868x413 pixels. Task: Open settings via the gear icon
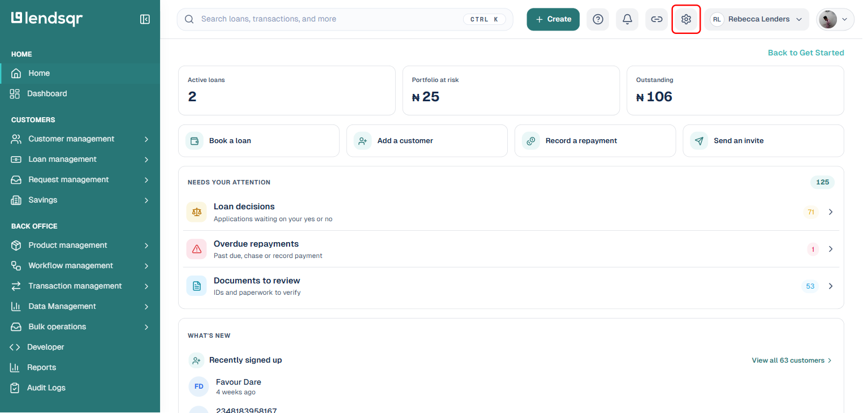click(x=686, y=19)
